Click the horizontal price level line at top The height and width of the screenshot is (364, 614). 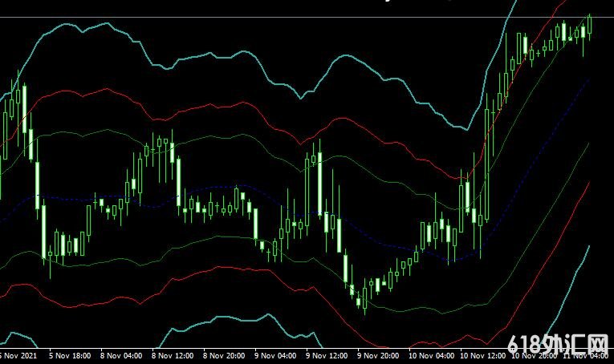click(x=241, y=16)
